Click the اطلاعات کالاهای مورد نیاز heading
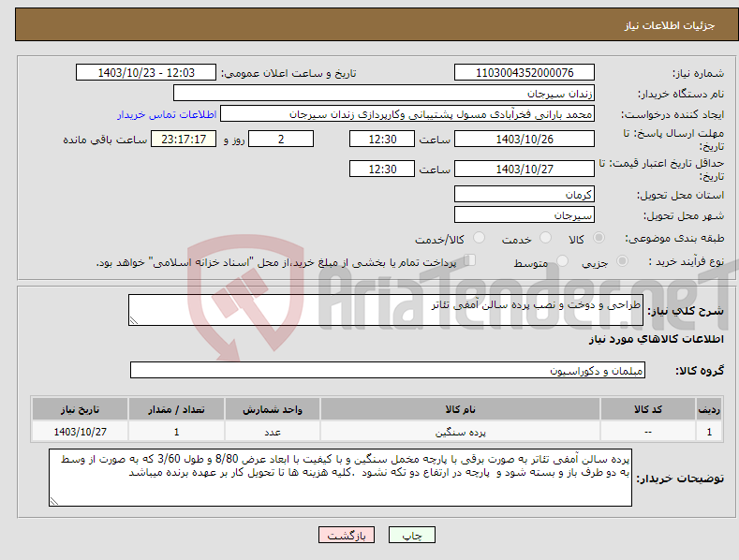The image size is (739, 560). (656, 339)
